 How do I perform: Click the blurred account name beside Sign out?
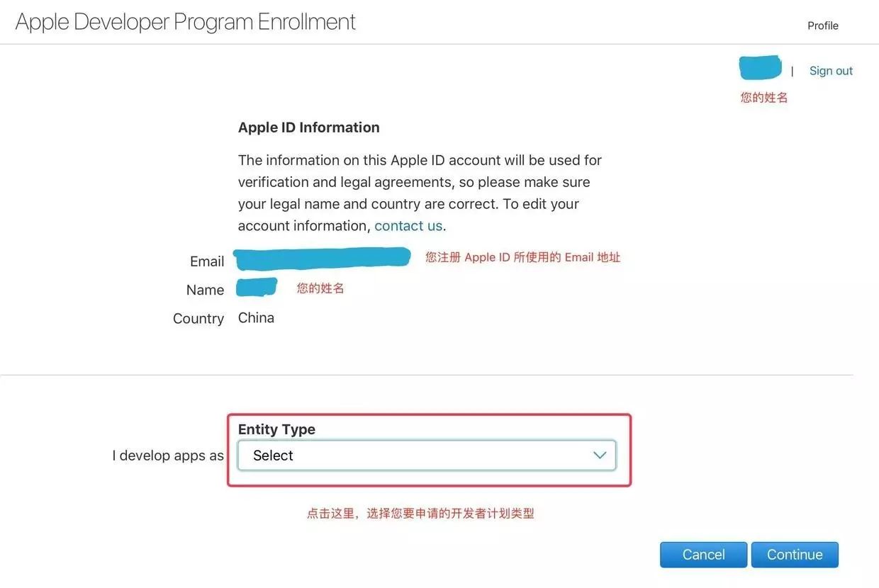point(760,67)
